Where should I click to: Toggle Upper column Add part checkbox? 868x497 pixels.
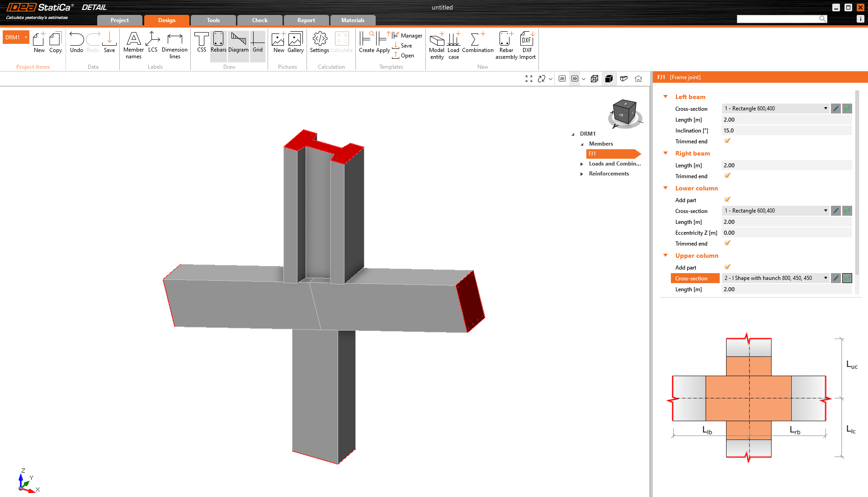point(727,267)
